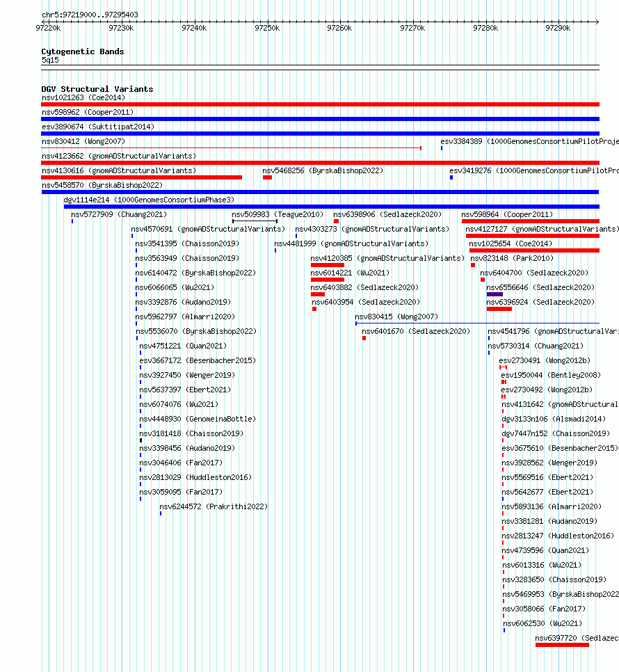Open nsv6398906 (Sedlazeck2020) label
The height and width of the screenshot is (672, 619).
point(387,214)
